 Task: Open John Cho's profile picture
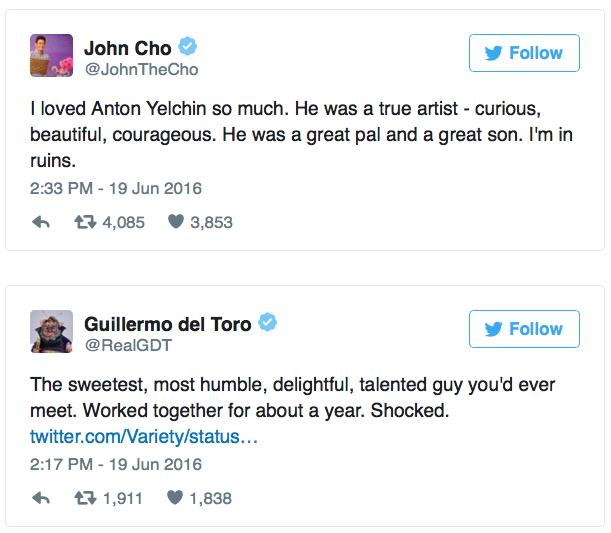pos(51,55)
